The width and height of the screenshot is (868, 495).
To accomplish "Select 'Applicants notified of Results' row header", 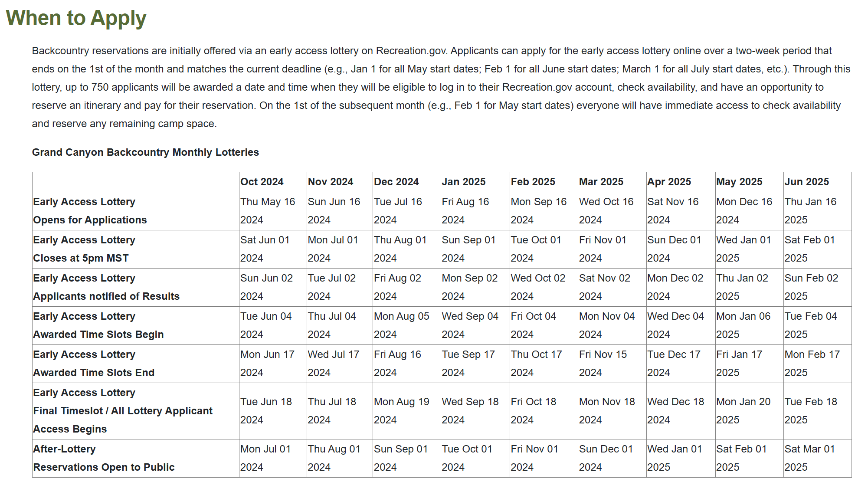I will pos(106,296).
